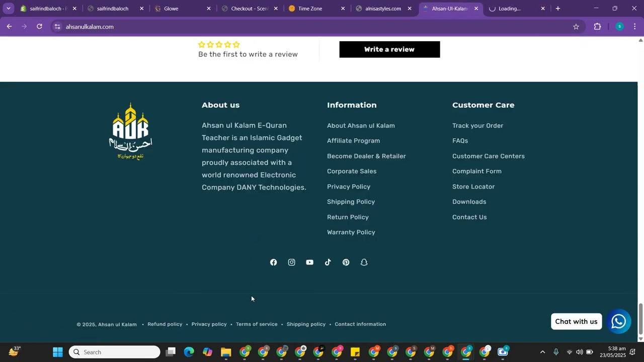
Task: Open FAQs link
Action: 460,141
